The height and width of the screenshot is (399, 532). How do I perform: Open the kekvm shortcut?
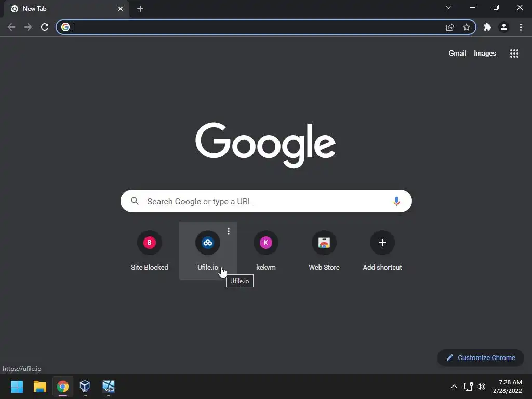(265, 251)
